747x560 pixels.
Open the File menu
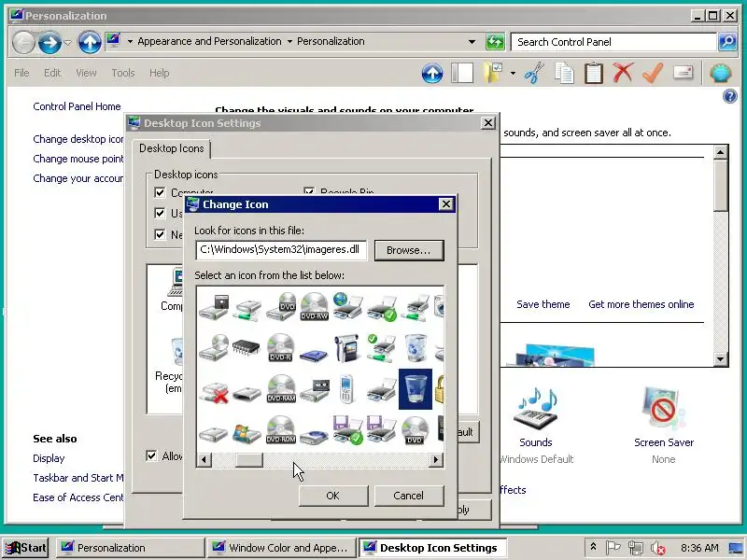point(21,73)
